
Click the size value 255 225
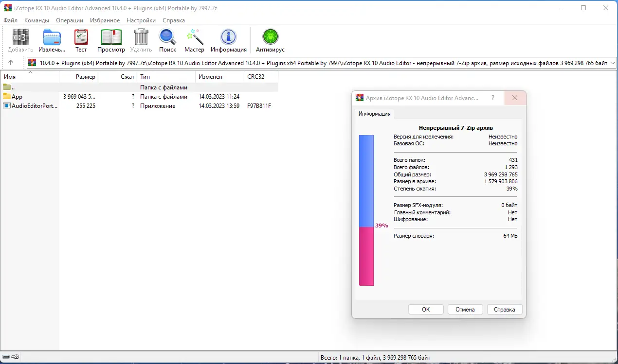[86, 106]
